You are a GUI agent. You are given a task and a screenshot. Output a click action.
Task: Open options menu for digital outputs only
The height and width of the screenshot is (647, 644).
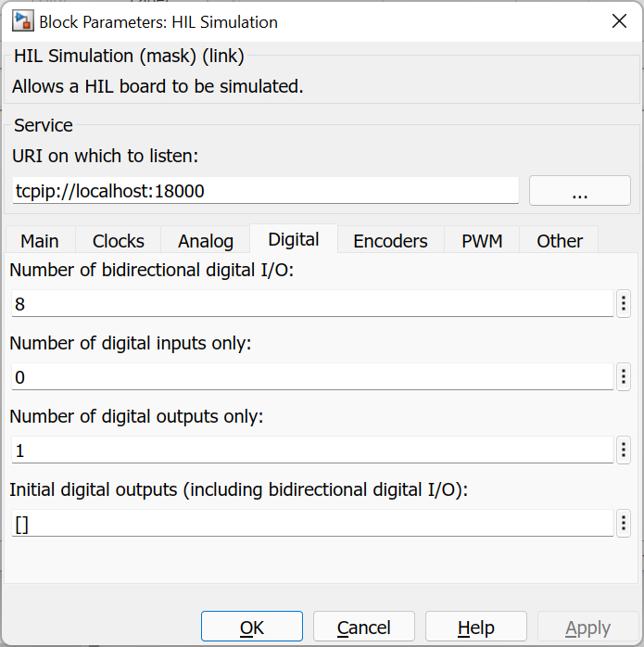point(624,450)
